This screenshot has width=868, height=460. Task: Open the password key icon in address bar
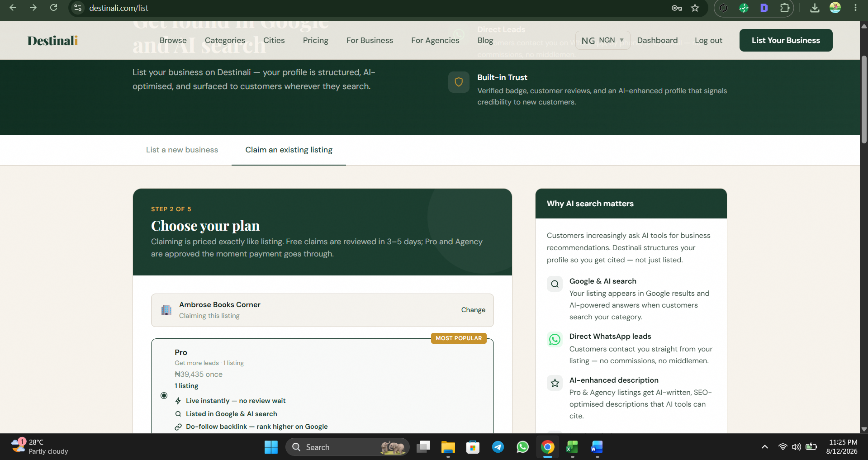677,8
